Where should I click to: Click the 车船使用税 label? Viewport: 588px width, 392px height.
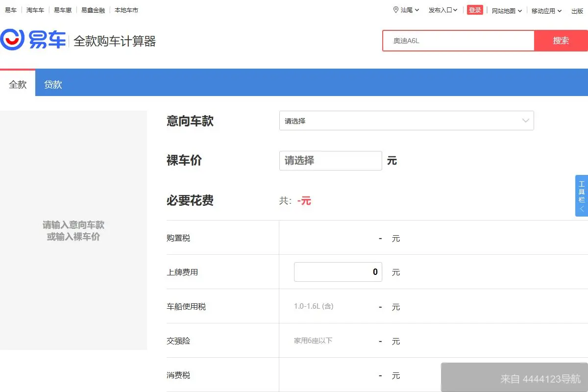pyautogui.click(x=186, y=307)
